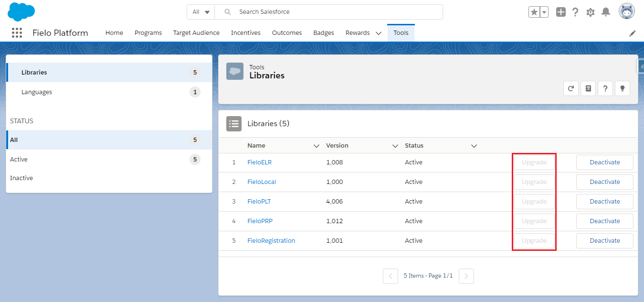
Task: Deactivate the FieloPRP library
Action: (x=605, y=221)
